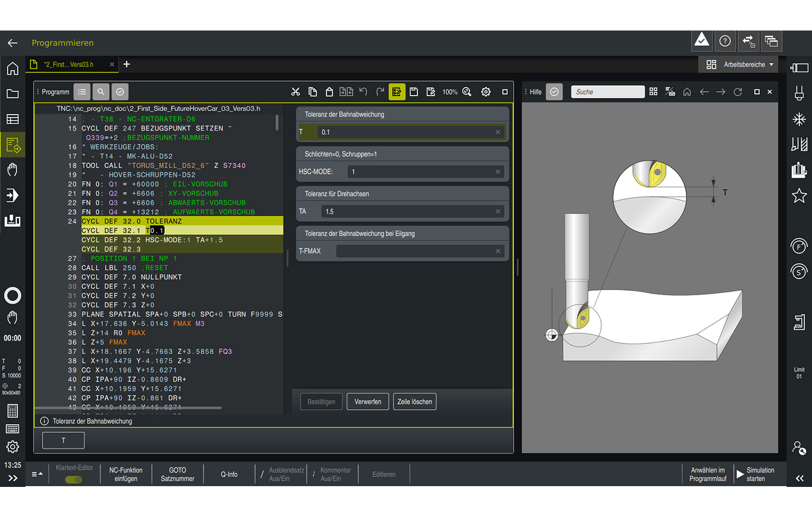Image resolution: width=812 pixels, height=518 pixels.
Task: Expand the Arbeitsbereiche dropdown
Action: (x=741, y=64)
